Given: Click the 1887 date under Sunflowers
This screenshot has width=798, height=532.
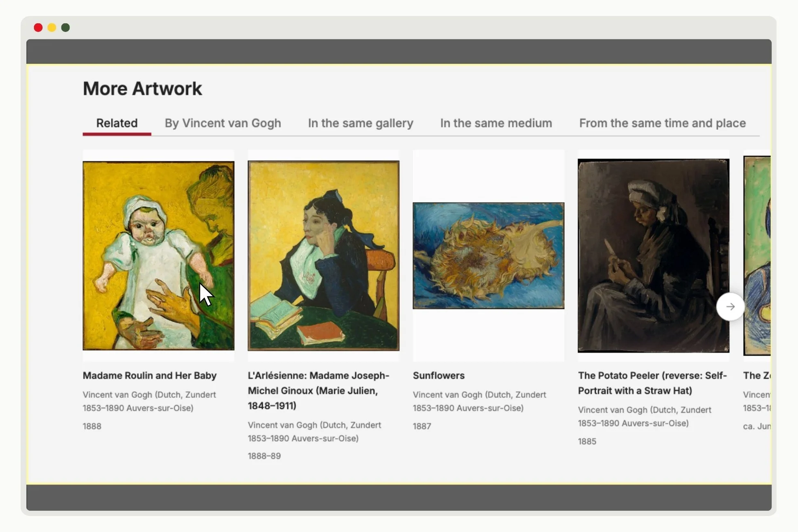Looking at the screenshot, I should 422,426.
